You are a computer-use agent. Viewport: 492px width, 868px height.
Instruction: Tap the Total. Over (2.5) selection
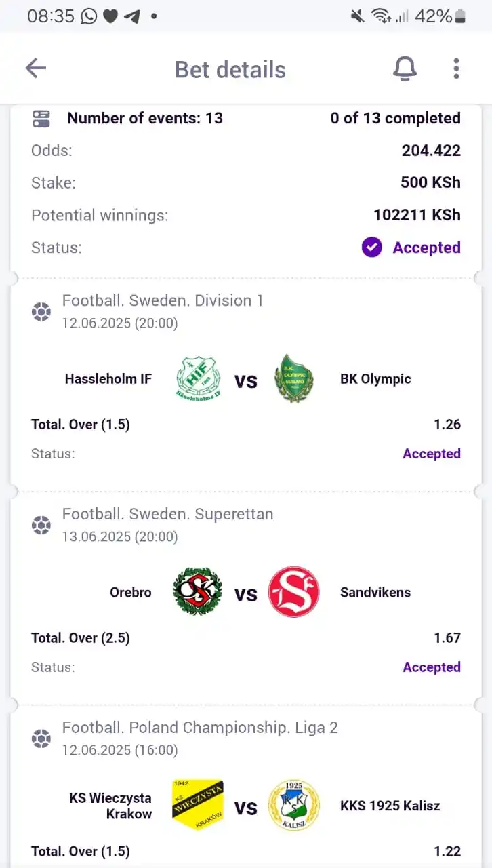[81, 638]
